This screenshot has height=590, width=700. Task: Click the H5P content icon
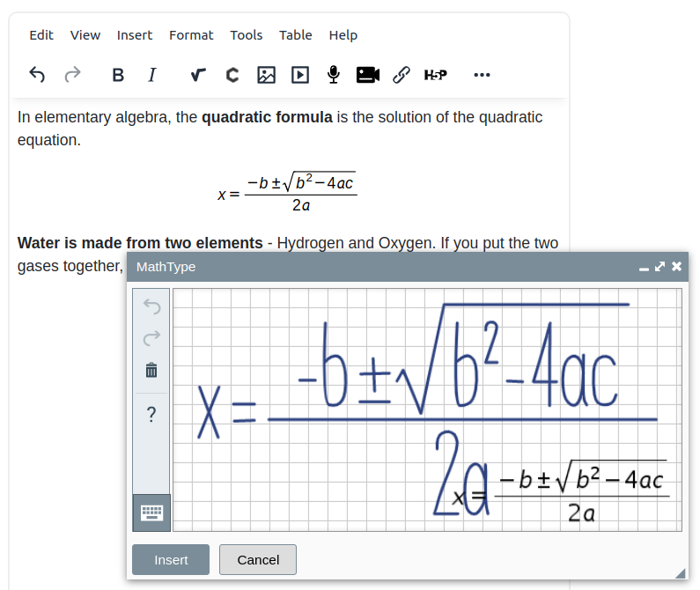436,75
